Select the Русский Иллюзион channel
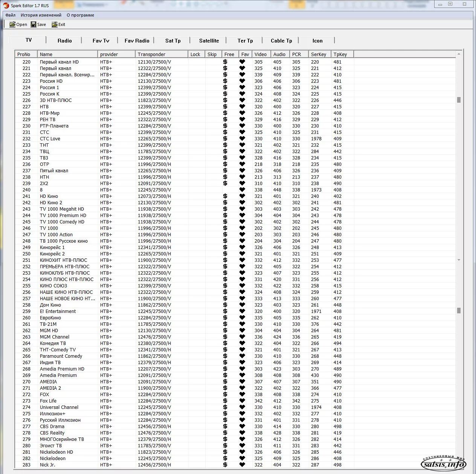The image size is (476, 474). click(60, 420)
